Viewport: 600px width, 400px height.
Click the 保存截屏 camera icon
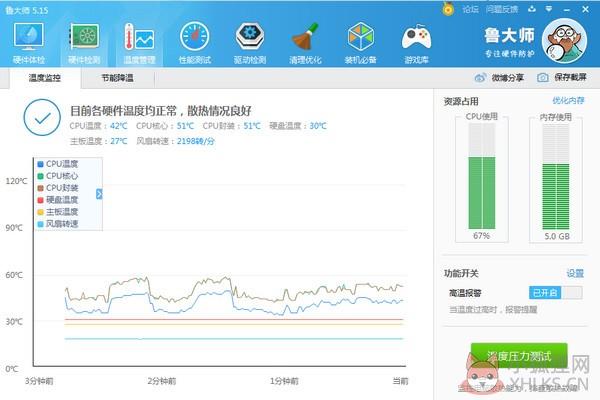tap(542, 78)
